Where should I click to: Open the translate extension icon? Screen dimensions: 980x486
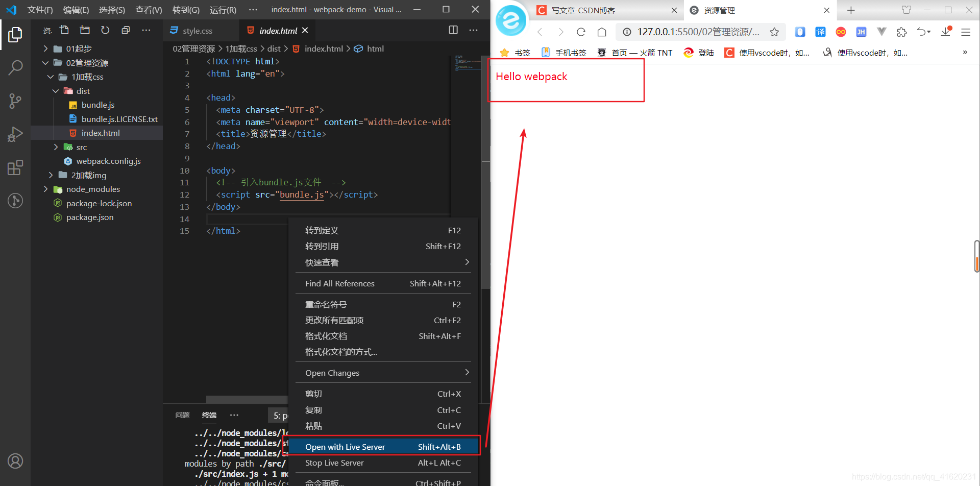click(x=820, y=32)
